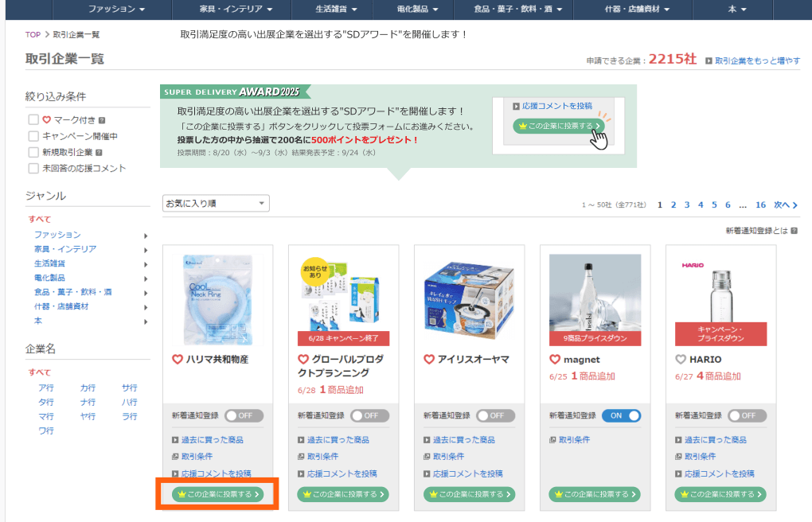The height and width of the screenshot is (522, 812).
Task: Go to page 16 of results
Action: click(x=760, y=205)
